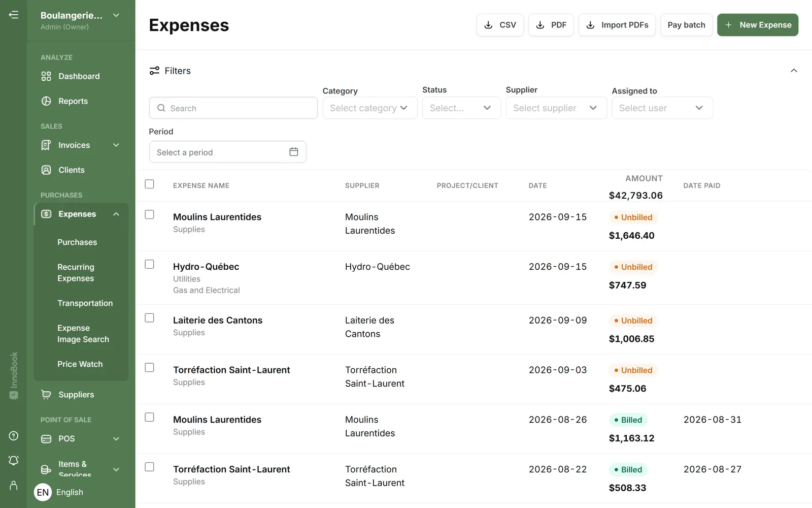Open Recurring Expenses
Screen dimensions: 812x508
[76, 273]
